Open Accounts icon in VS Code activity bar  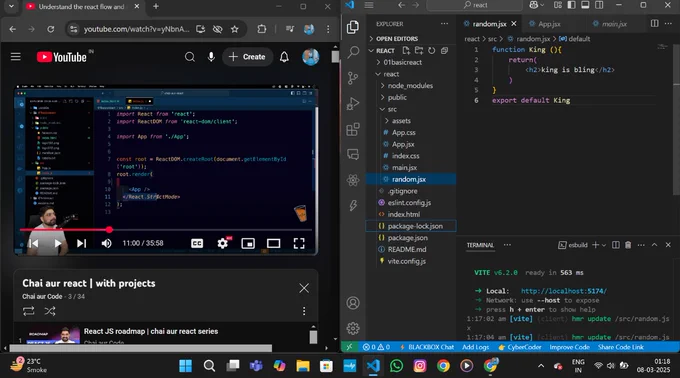(x=353, y=303)
